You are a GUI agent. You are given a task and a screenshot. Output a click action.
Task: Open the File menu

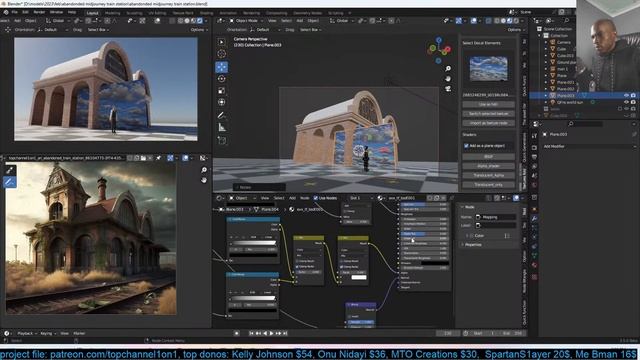pos(14,12)
